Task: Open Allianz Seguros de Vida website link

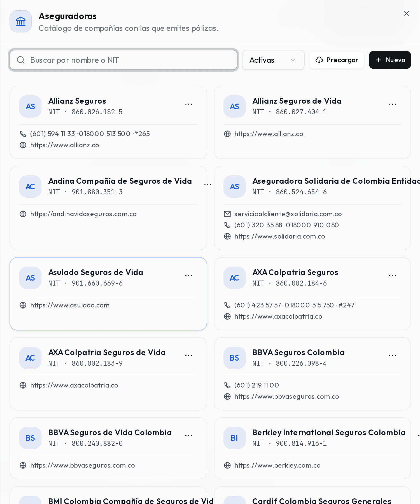Action: 269,134
